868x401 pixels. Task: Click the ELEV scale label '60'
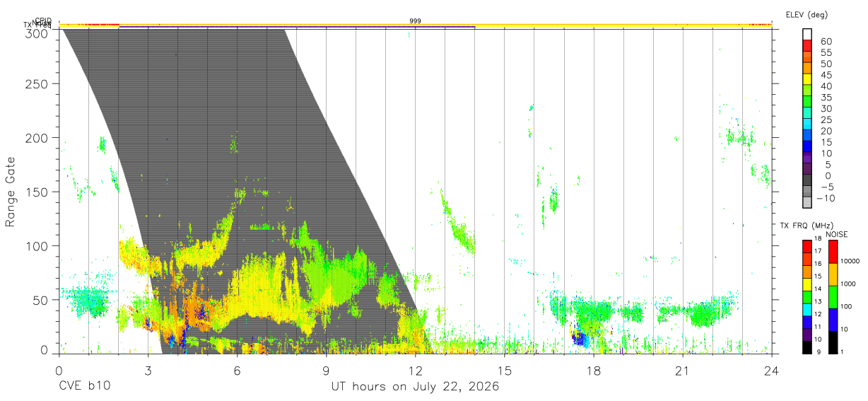tap(826, 42)
